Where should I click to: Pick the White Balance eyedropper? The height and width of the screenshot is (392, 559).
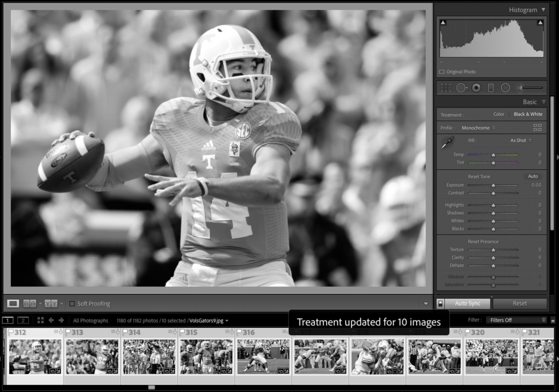[448, 142]
